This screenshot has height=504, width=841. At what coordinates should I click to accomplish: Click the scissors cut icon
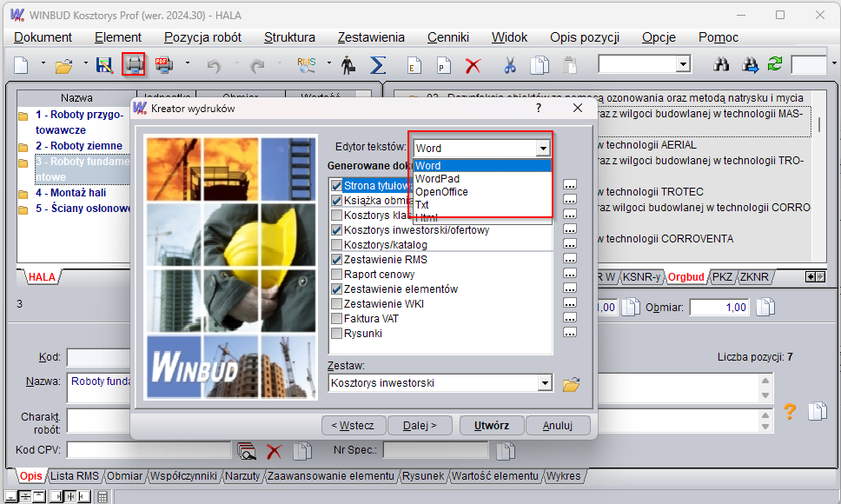pos(509,65)
